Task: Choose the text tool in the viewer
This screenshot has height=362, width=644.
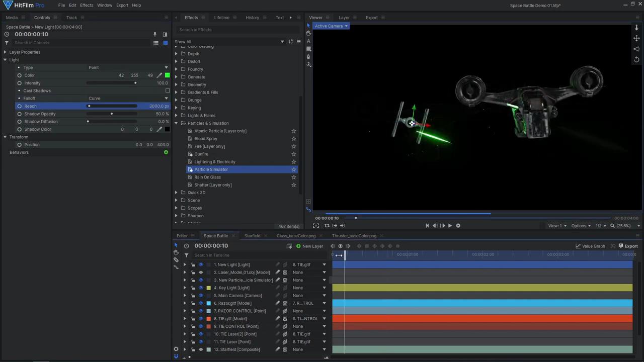Action: click(x=308, y=41)
